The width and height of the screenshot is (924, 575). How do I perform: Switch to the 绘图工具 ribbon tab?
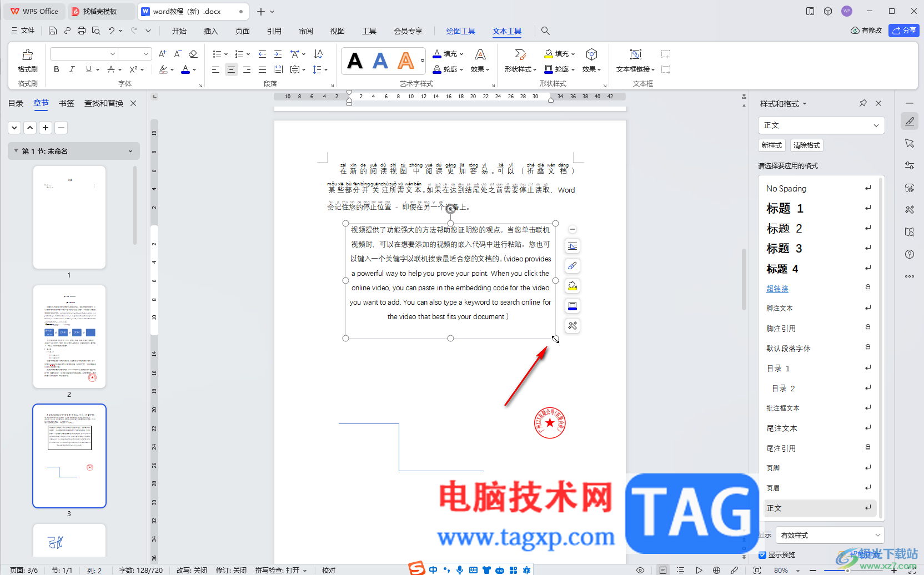coord(461,31)
